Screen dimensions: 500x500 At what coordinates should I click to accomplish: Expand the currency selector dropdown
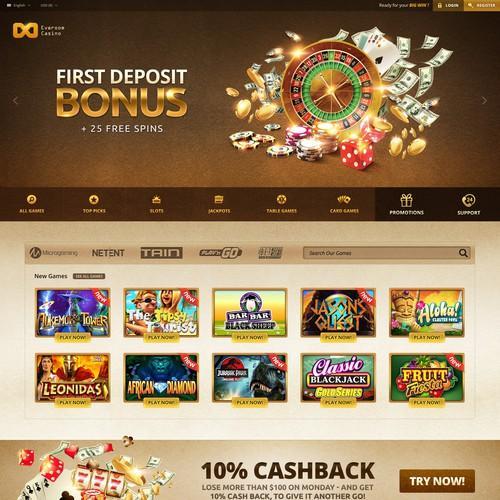point(49,5)
